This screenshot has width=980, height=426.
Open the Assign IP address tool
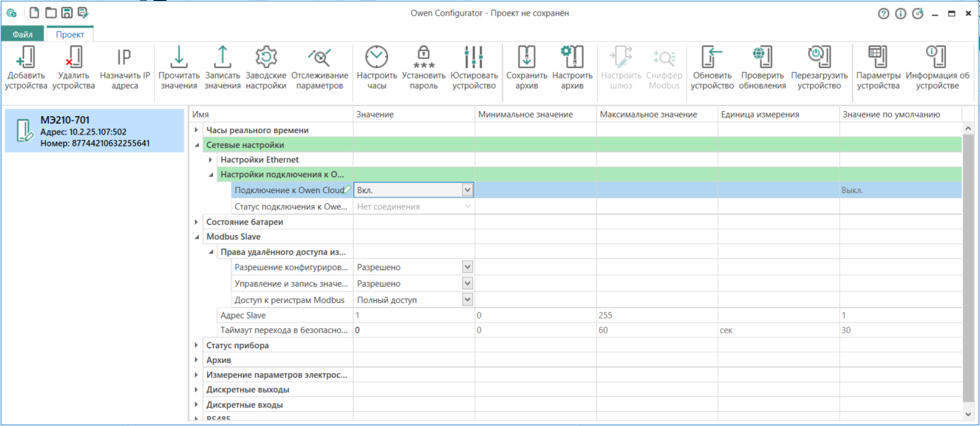[124, 57]
